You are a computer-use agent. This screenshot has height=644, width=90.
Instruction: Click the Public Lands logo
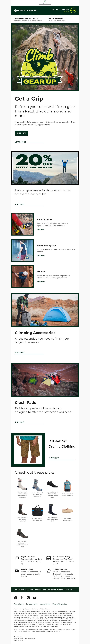coord(25,10)
